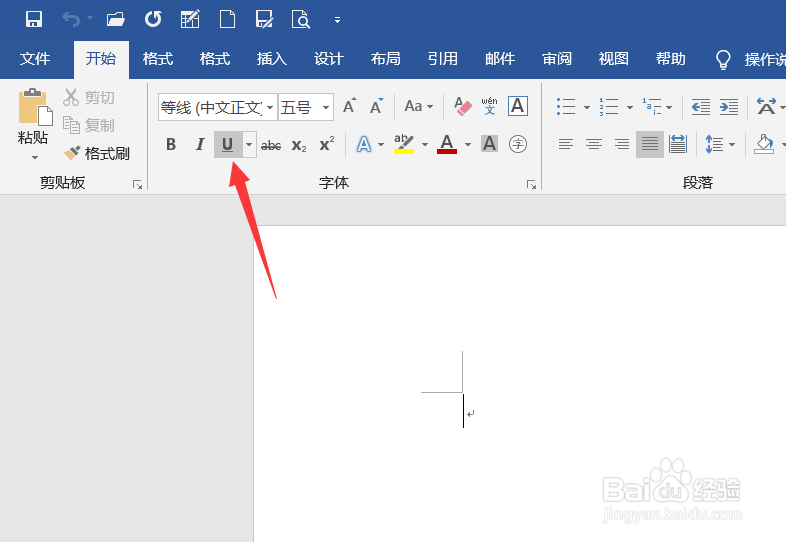Open the undo history dropdown arrow
Screen dimensions: 786x542
click(90, 18)
